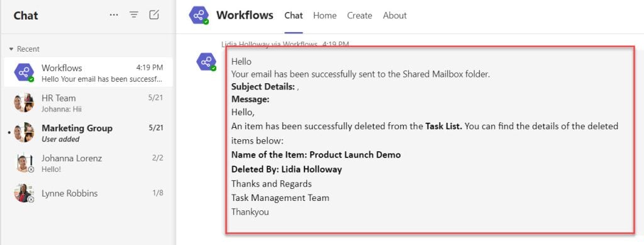Open Johanna Lorenz Hello! conversation

pyautogui.click(x=88, y=163)
